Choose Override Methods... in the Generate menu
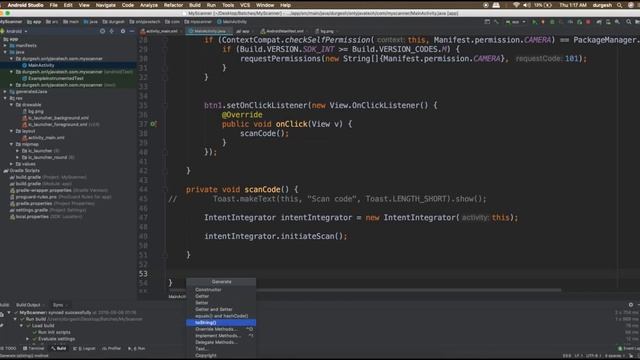Viewport: 640px width, 360px height. click(x=221, y=329)
